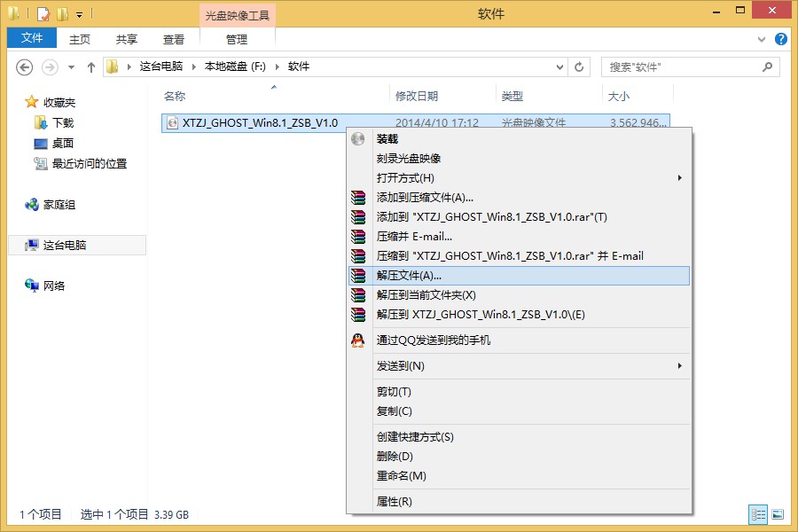Navigate to 本地磁盘 (F:) via breadcrumb
The image size is (798, 532).
pyautogui.click(x=238, y=66)
